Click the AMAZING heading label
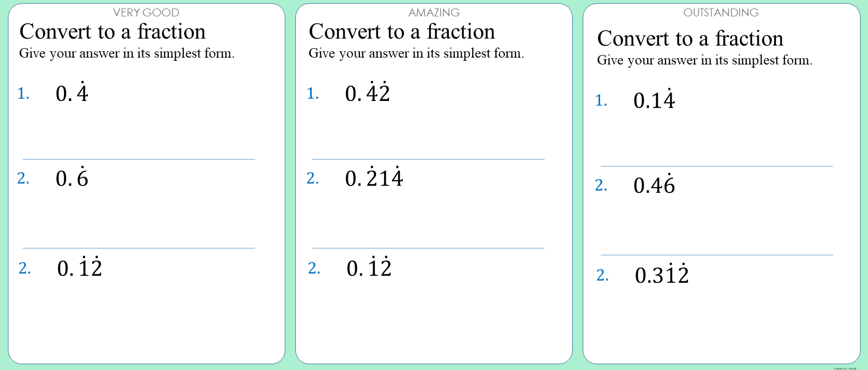This screenshot has height=370, width=868. [434, 13]
